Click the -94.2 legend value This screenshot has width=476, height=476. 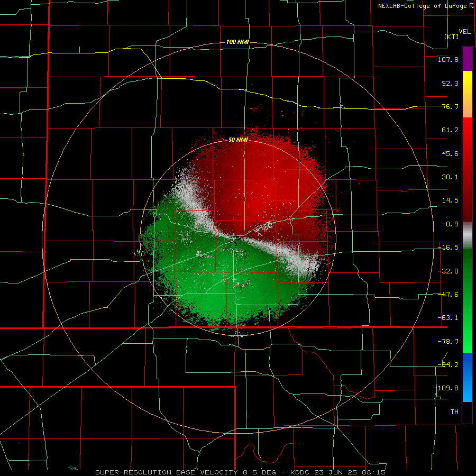(448, 365)
